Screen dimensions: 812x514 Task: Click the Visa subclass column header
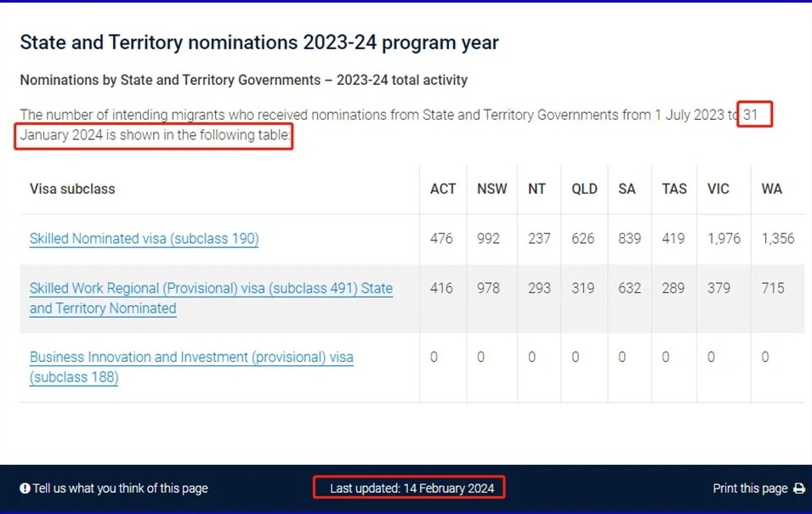[x=72, y=189]
